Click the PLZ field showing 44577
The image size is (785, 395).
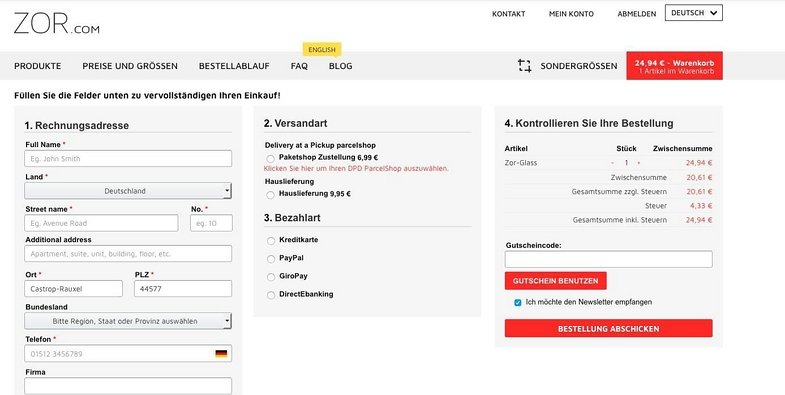183,289
